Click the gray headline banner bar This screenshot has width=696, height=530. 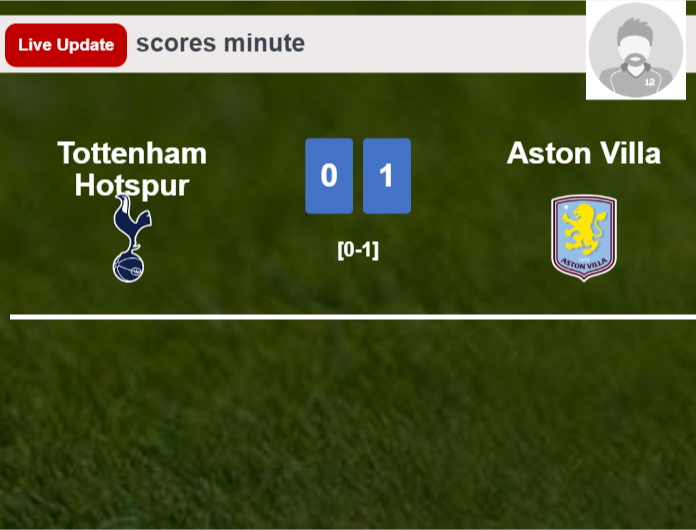point(293,44)
